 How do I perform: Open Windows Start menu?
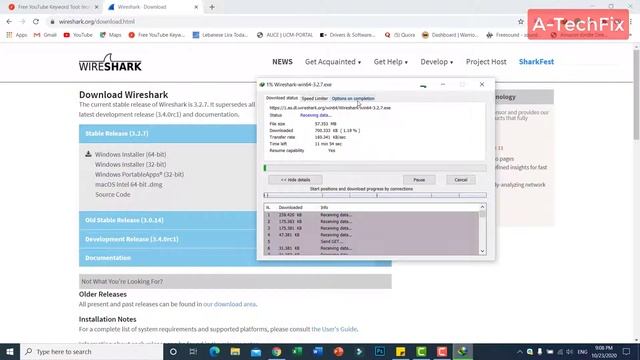click(10, 351)
